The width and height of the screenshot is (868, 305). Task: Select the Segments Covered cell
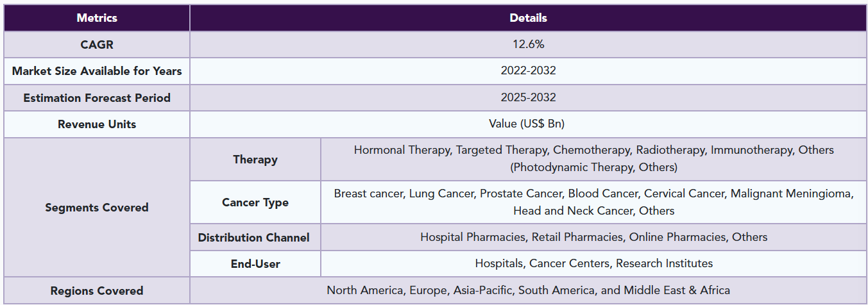(x=97, y=208)
